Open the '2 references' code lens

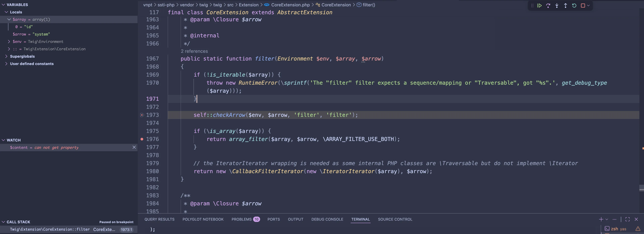[194, 51]
